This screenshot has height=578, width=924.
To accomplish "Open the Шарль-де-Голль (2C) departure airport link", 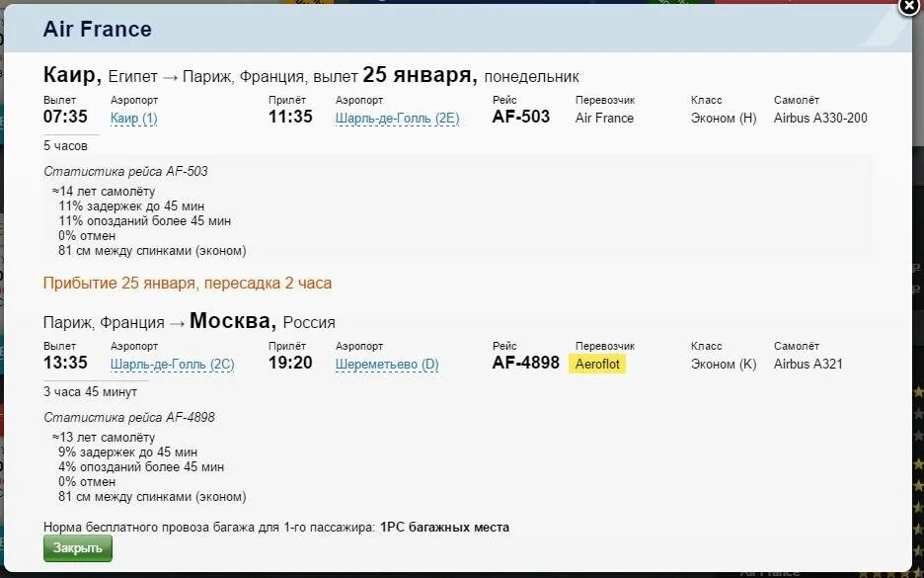I will (172, 364).
